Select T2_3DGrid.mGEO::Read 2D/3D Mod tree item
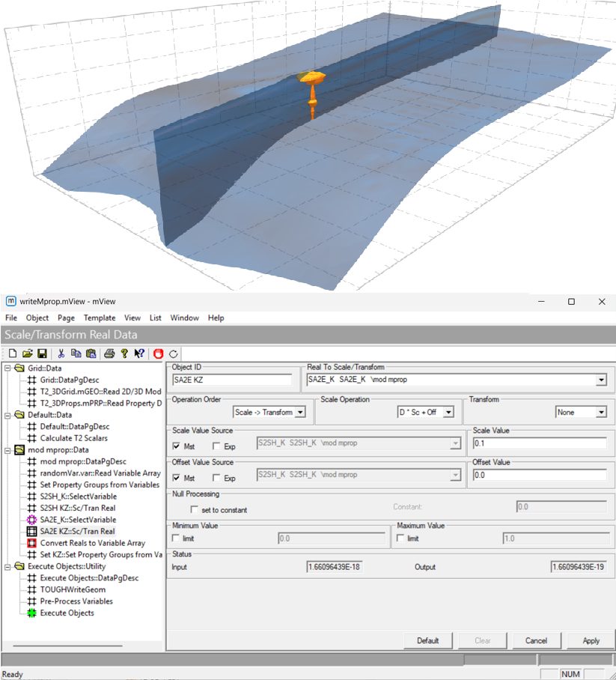Viewport: 616px width, 680px height. click(x=100, y=392)
